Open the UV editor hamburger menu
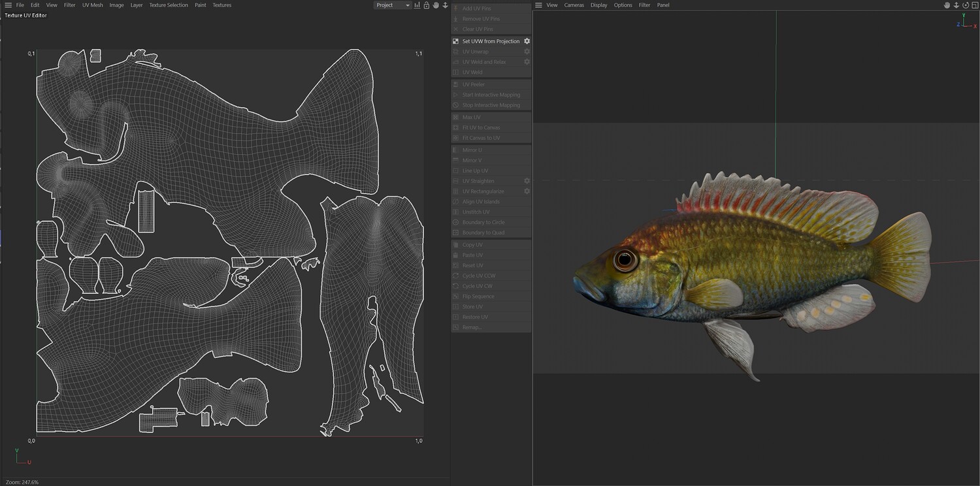Screen dimensions: 980x486 click(8, 5)
